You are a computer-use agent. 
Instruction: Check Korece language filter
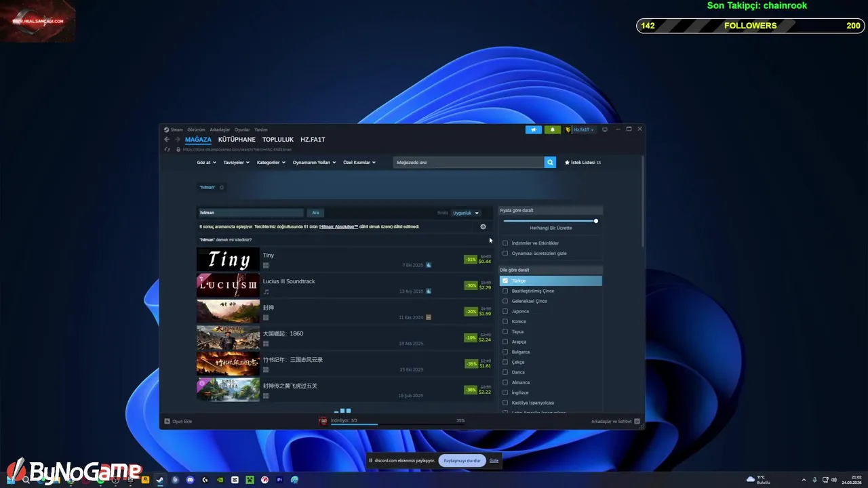click(x=505, y=321)
